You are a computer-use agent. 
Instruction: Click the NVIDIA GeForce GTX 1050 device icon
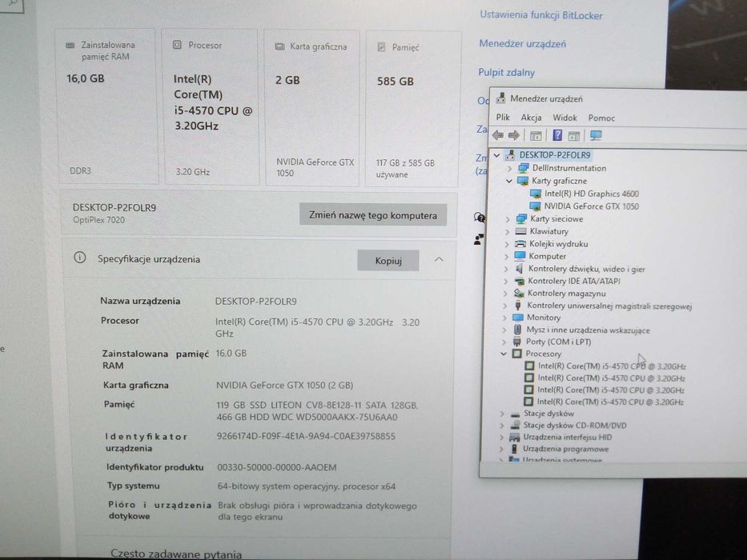[535, 206]
